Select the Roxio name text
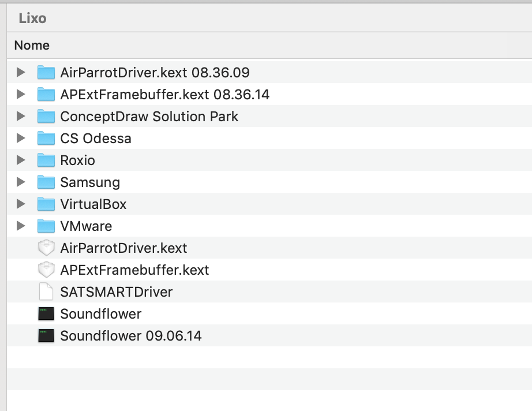The height and width of the screenshot is (411, 532). tap(78, 160)
